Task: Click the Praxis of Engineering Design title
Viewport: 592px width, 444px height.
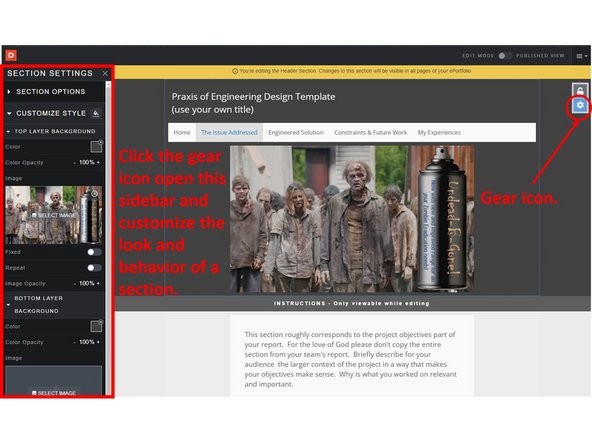Action: [x=253, y=103]
